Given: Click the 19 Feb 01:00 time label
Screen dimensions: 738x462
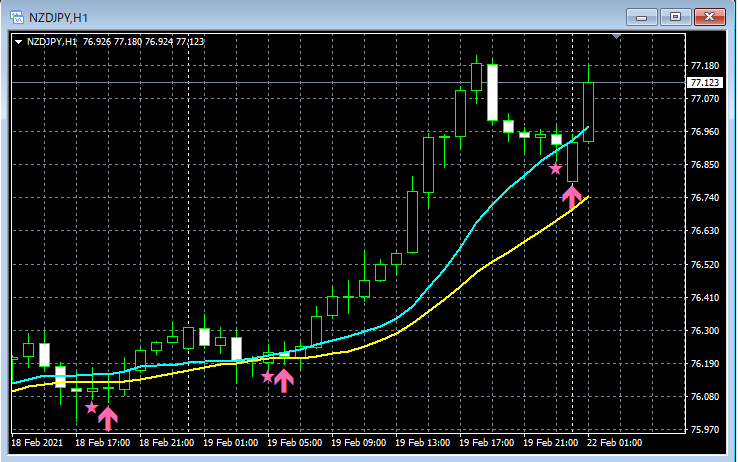Looking at the screenshot, I should [231, 443].
